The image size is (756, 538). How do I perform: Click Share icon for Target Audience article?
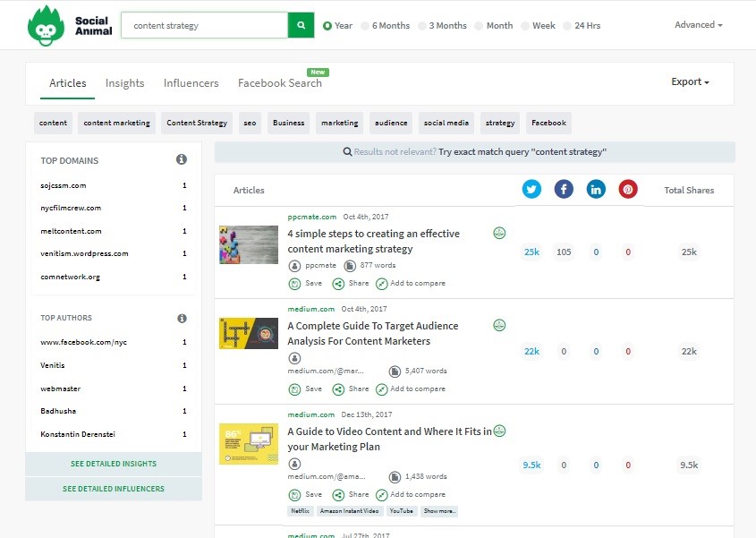click(338, 389)
